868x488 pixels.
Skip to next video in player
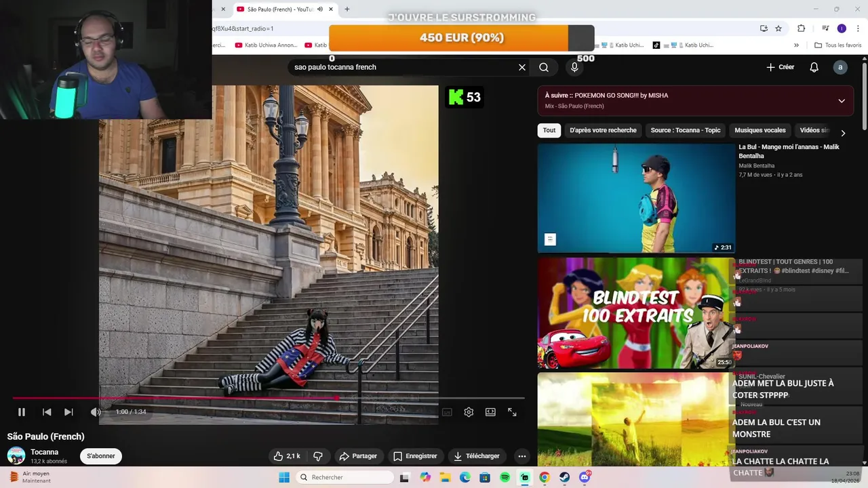pyautogui.click(x=68, y=412)
